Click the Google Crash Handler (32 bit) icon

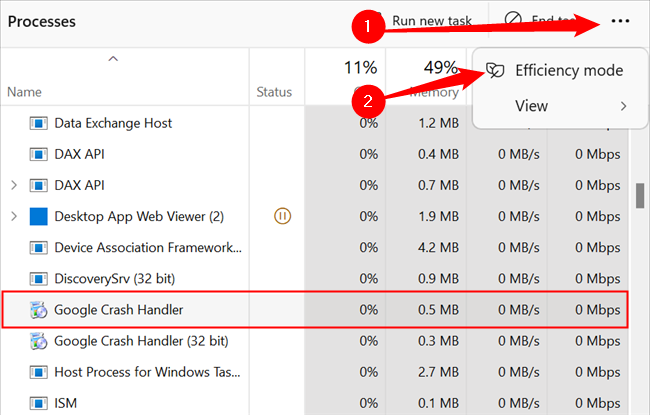pyautogui.click(x=39, y=341)
